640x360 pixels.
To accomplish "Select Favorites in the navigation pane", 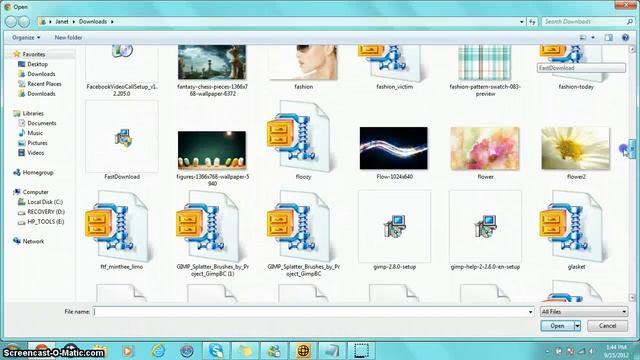I will pos(33,54).
